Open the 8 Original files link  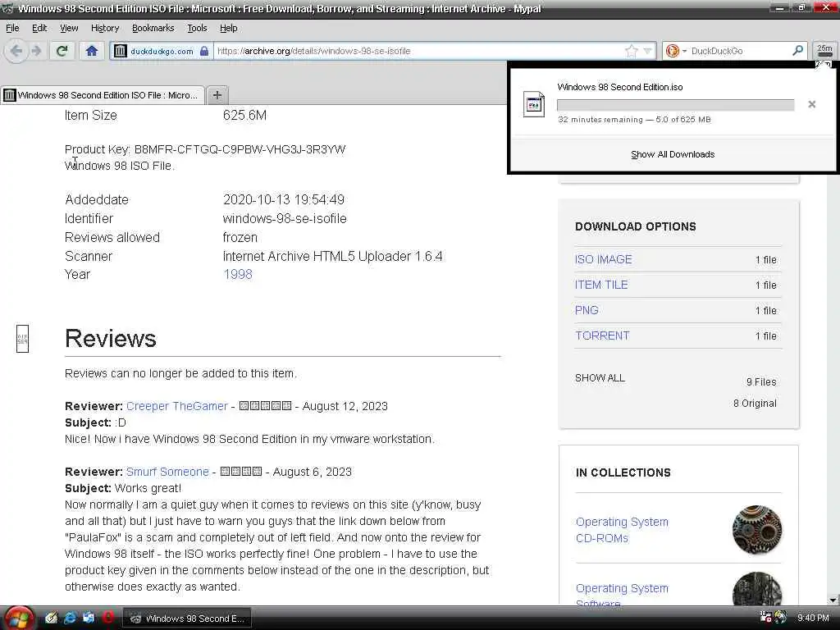755,403
